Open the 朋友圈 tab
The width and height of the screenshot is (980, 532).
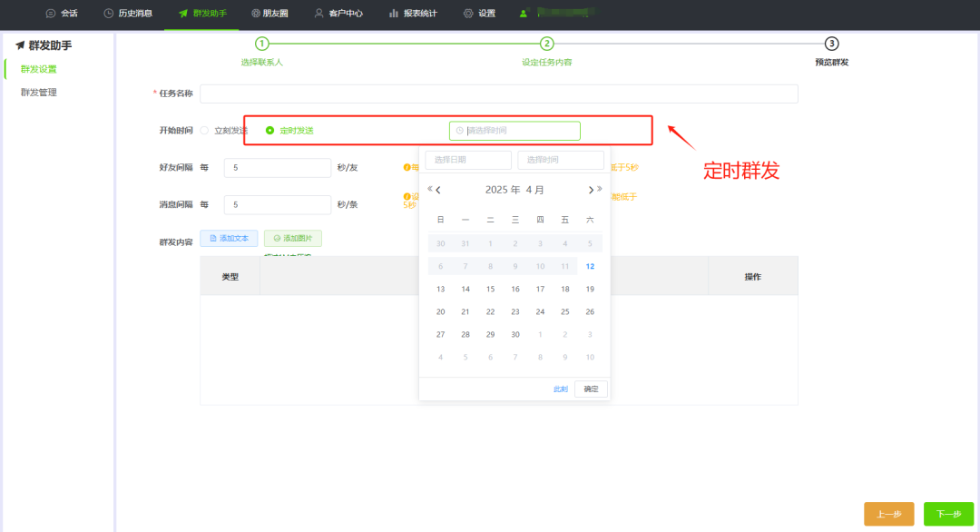269,13
